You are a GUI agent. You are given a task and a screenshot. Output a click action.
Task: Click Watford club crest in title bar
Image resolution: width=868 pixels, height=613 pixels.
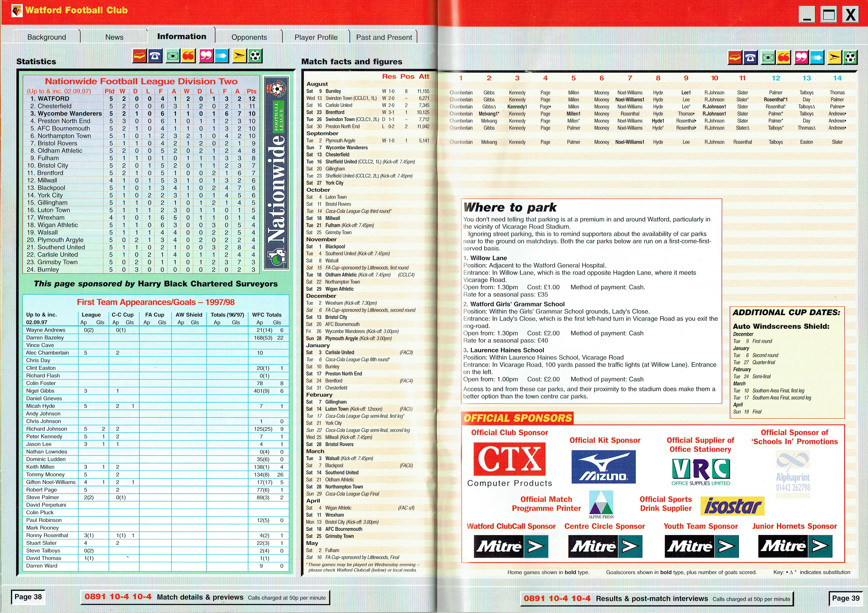(x=17, y=10)
